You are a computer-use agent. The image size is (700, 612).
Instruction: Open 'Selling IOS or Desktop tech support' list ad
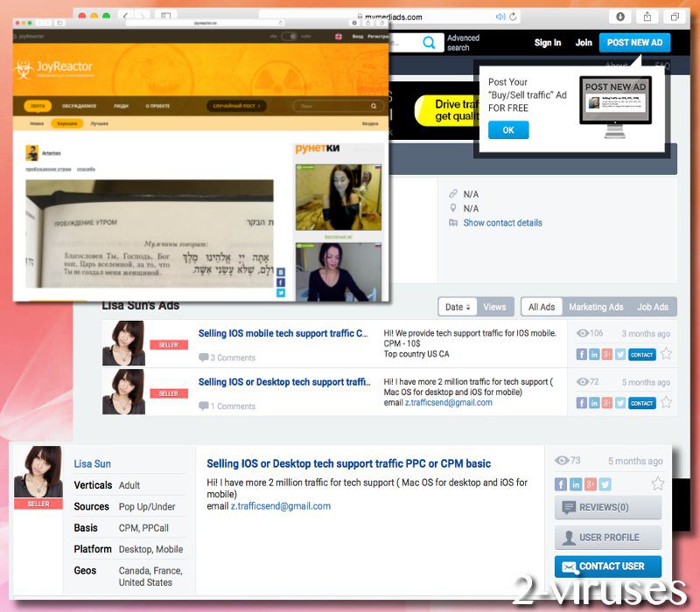pos(284,382)
